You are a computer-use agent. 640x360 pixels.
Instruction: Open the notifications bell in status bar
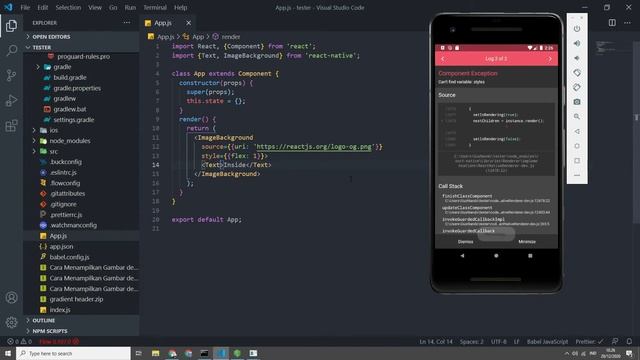(629, 341)
